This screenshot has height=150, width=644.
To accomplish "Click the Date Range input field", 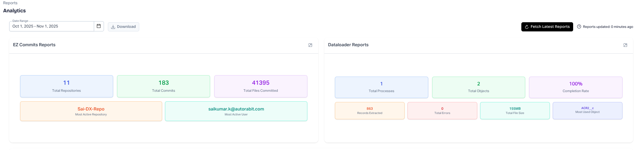I will coord(52,26).
